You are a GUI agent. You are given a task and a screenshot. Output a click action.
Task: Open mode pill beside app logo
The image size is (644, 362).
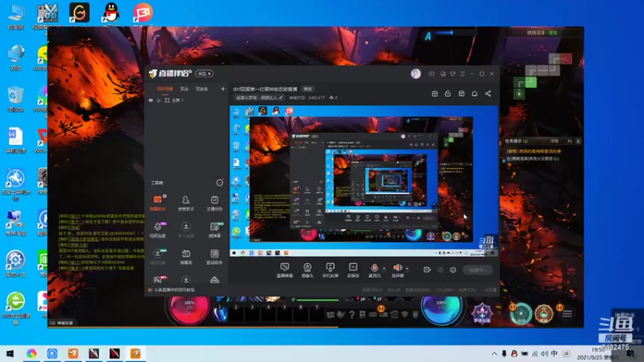click(204, 73)
